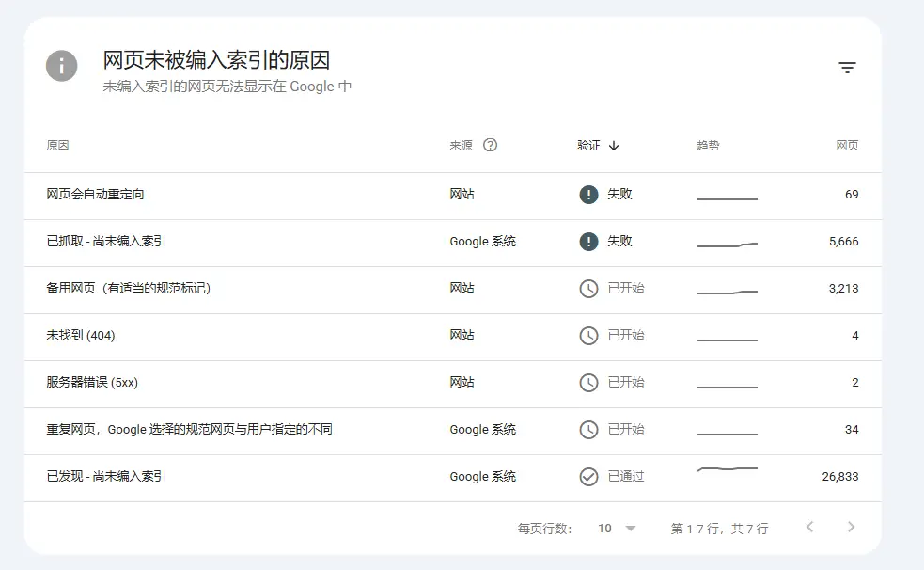The height and width of the screenshot is (570, 924).
Task: Click the page count 69
Action: (852, 194)
